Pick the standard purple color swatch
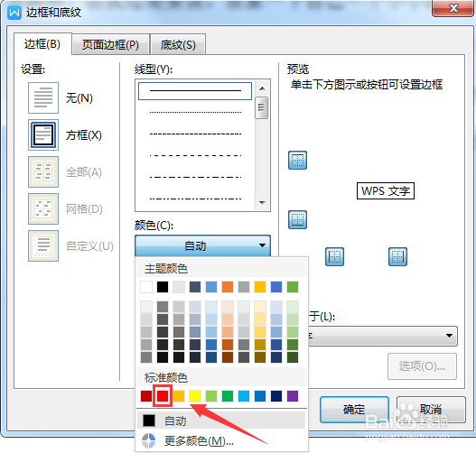The height and width of the screenshot is (453, 476). tap(293, 396)
